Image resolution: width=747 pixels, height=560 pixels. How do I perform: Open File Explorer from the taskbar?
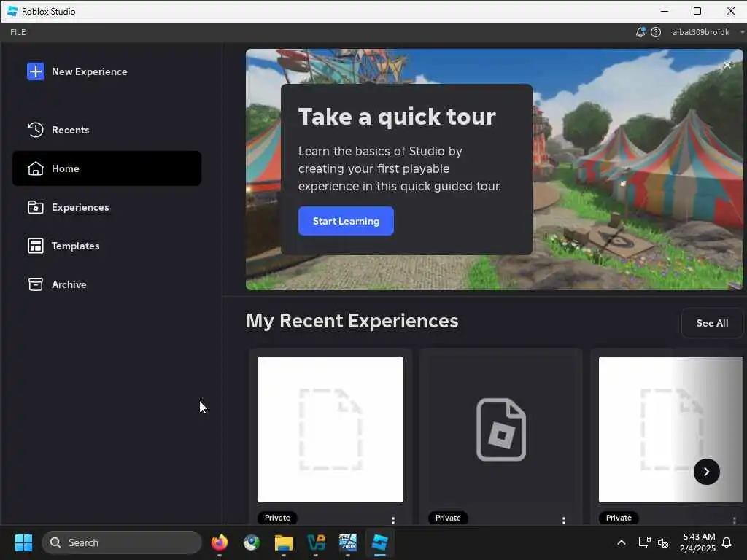coord(284,542)
